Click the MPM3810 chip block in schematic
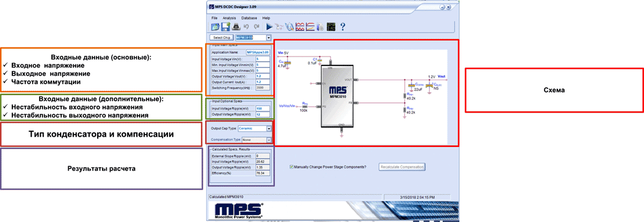The height and width of the screenshot is (222, 644). [337, 96]
